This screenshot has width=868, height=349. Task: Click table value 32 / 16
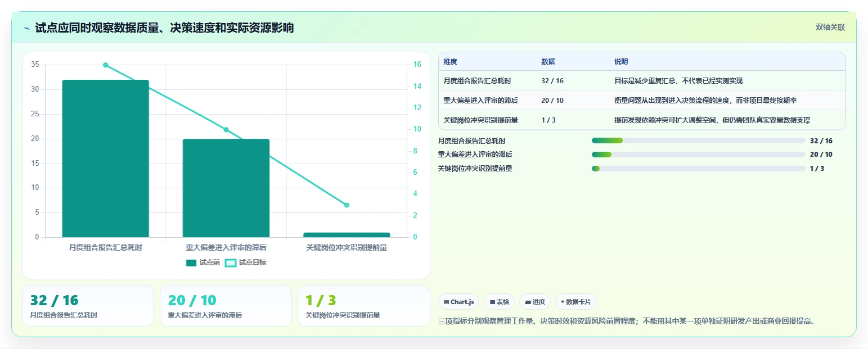tap(552, 81)
